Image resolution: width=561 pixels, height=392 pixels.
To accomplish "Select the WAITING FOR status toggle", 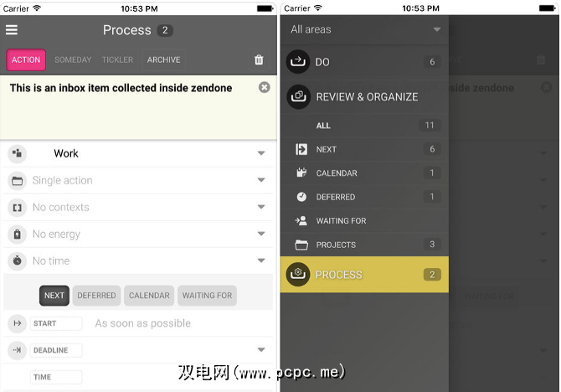I will click(x=207, y=296).
